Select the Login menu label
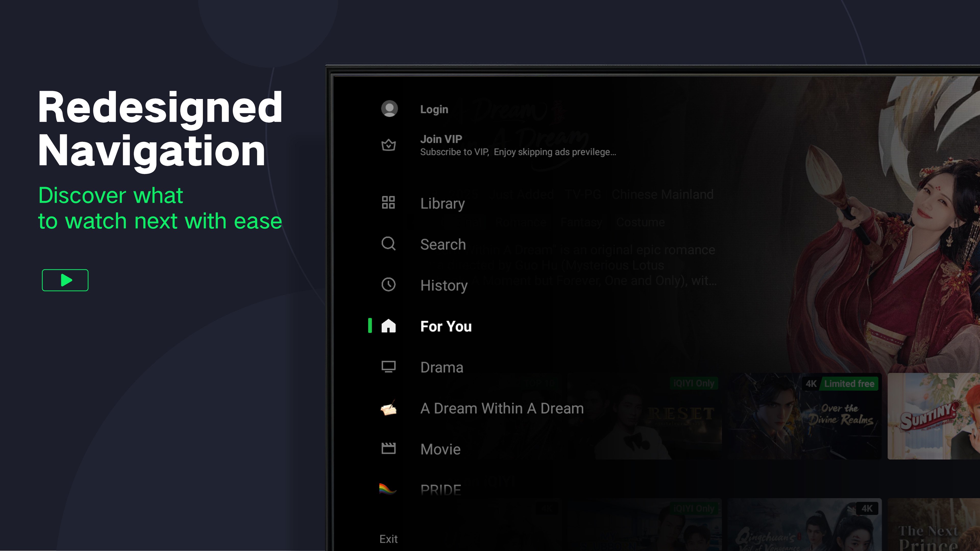The height and width of the screenshot is (551, 980). [434, 109]
